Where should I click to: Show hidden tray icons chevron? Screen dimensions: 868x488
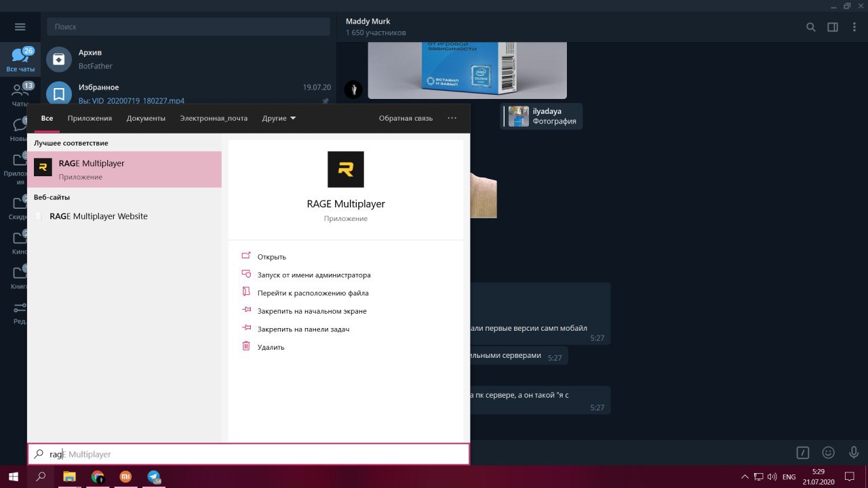point(745,476)
